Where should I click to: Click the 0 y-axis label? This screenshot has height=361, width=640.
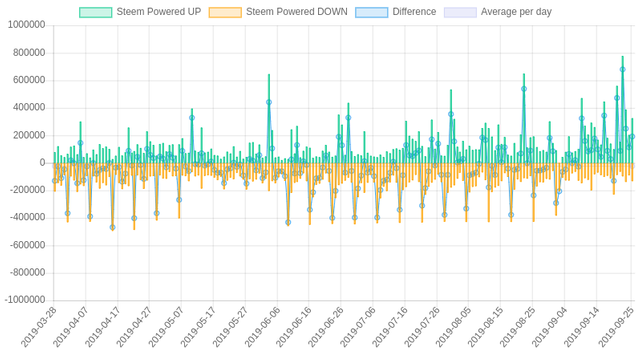[x=42, y=163]
